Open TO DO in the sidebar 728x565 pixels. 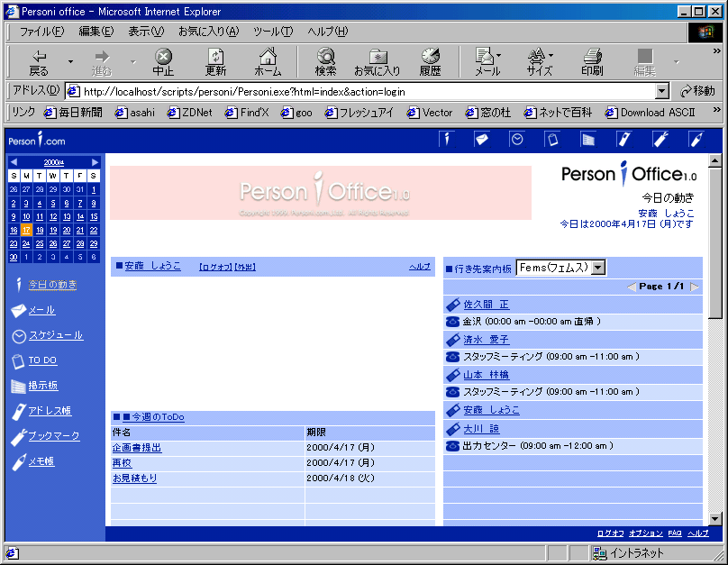point(42,360)
